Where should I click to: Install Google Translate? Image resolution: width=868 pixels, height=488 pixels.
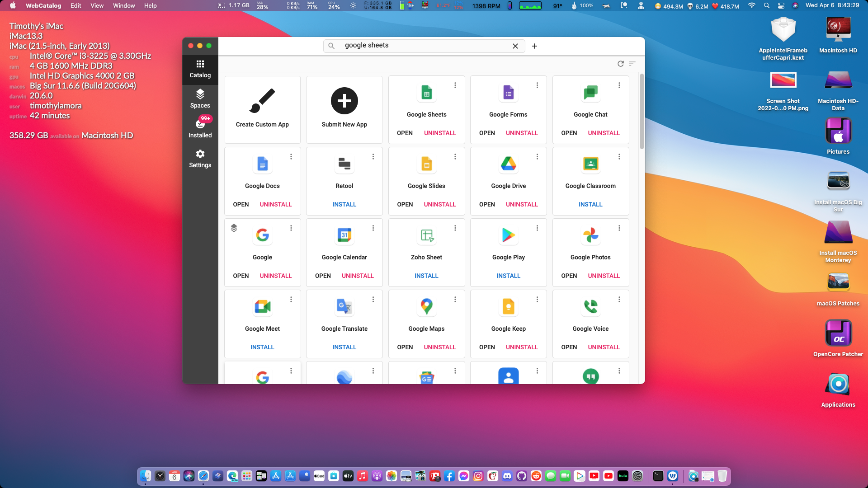tap(344, 347)
